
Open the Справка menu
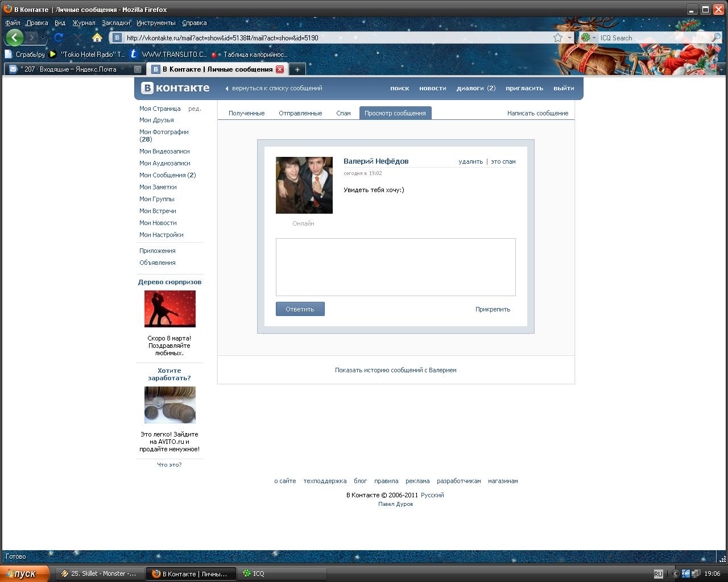(194, 23)
